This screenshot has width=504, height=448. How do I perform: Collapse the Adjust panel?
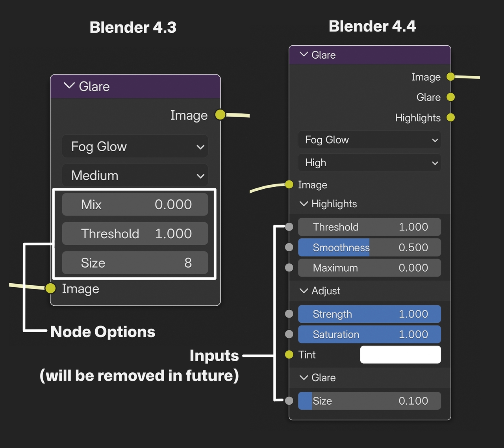point(304,291)
